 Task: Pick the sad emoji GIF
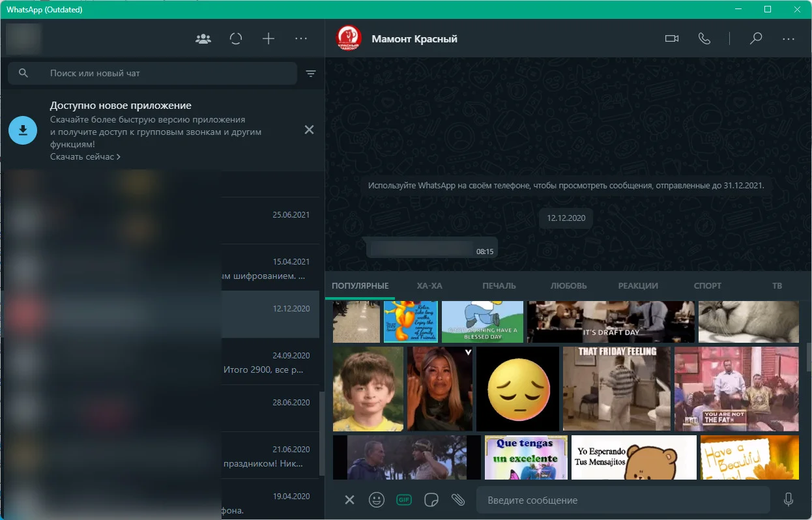click(x=517, y=389)
